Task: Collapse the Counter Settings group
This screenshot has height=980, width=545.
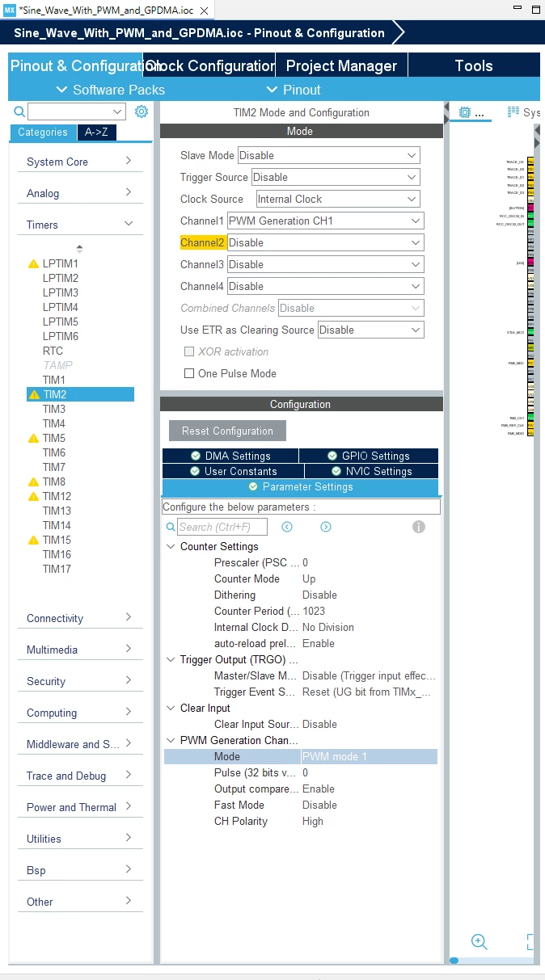Action: pos(171,546)
